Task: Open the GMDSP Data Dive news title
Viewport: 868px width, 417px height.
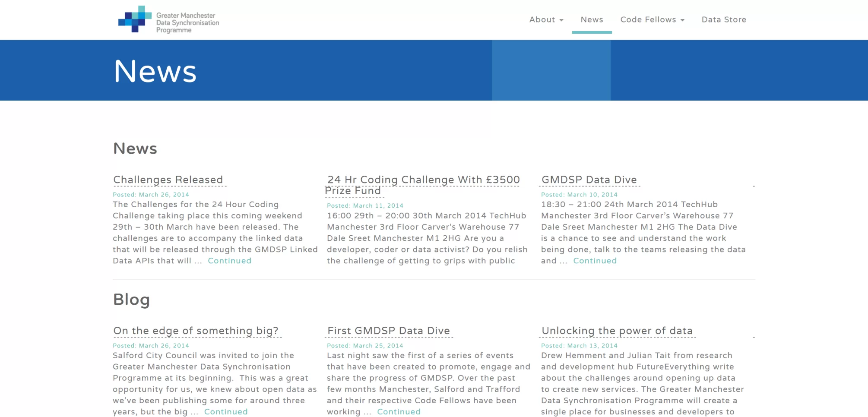Action: (589, 180)
